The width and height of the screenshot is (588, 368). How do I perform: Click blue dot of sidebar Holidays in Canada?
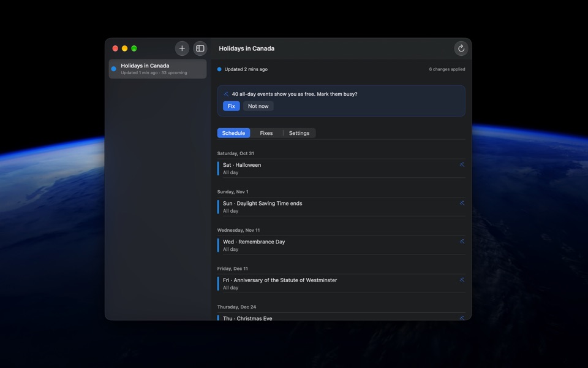point(114,69)
